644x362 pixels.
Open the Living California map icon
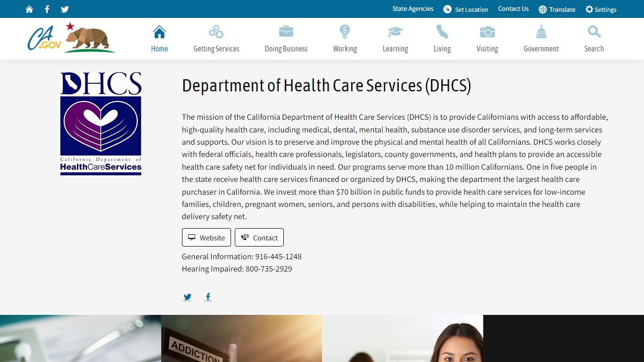442,32
